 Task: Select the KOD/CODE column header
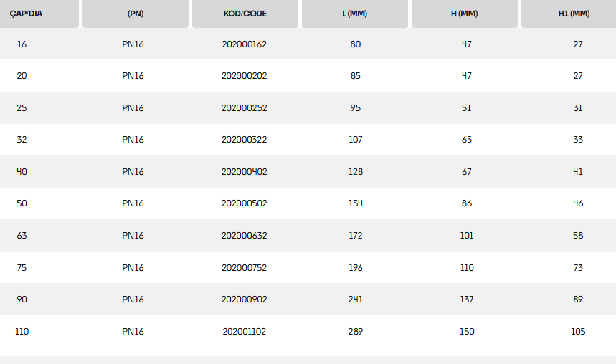click(245, 14)
